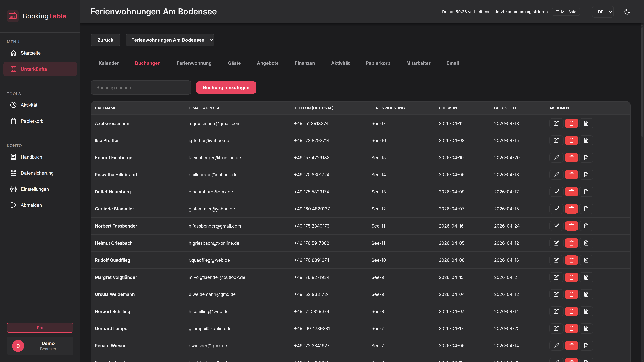Switch to the Kalender tab
Viewport: 644px width, 362px height.
click(x=109, y=63)
